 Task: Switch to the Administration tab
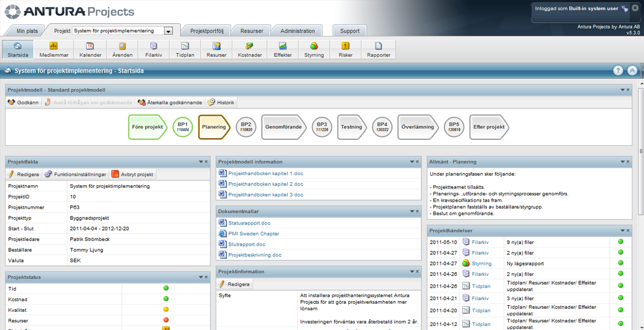(x=298, y=31)
